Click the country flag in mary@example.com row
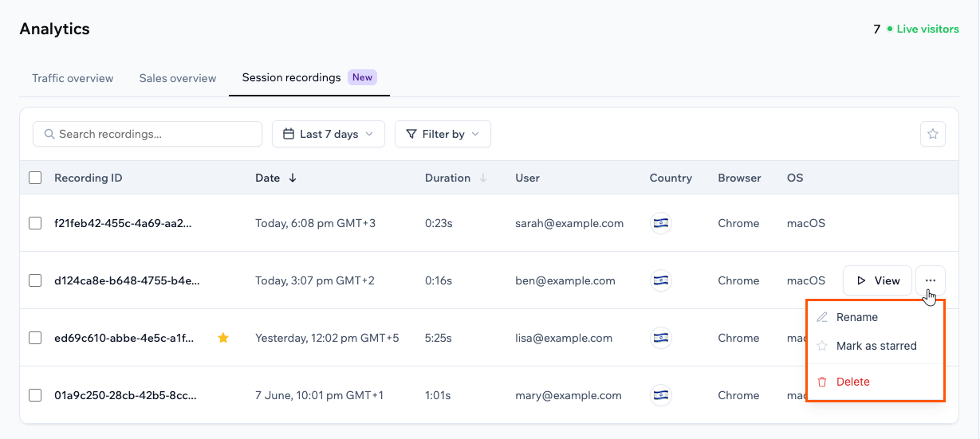The height and width of the screenshot is (439, 980). pyautogui.click(x=660, y=395)
